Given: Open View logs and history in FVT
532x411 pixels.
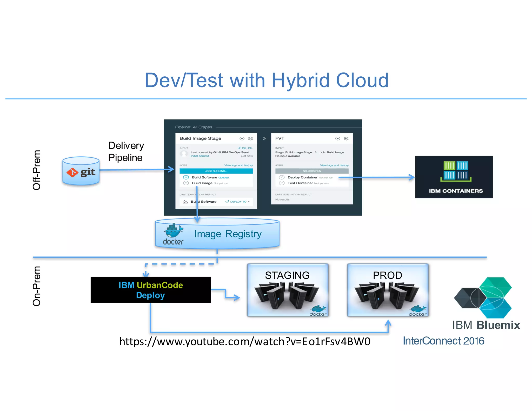Looking at the screenshot, I should (x=334, y=165).
